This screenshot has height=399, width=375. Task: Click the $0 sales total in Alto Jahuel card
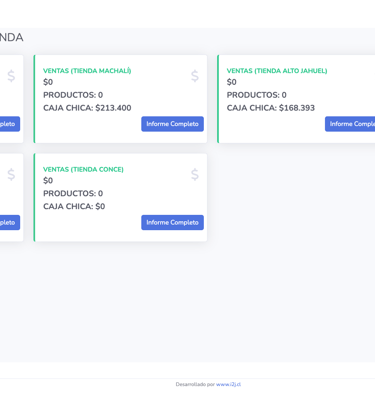232,82
